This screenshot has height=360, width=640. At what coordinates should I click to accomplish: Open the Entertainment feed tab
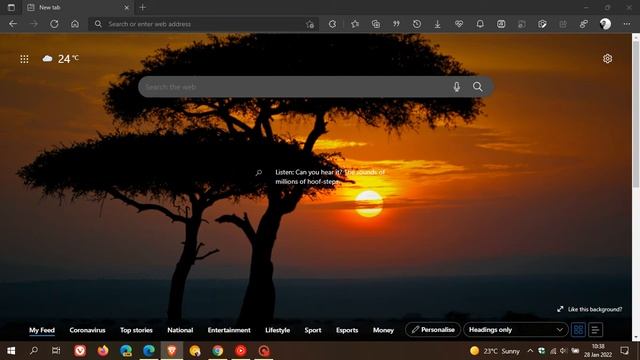pyautogui.click(x=229, y=330)
